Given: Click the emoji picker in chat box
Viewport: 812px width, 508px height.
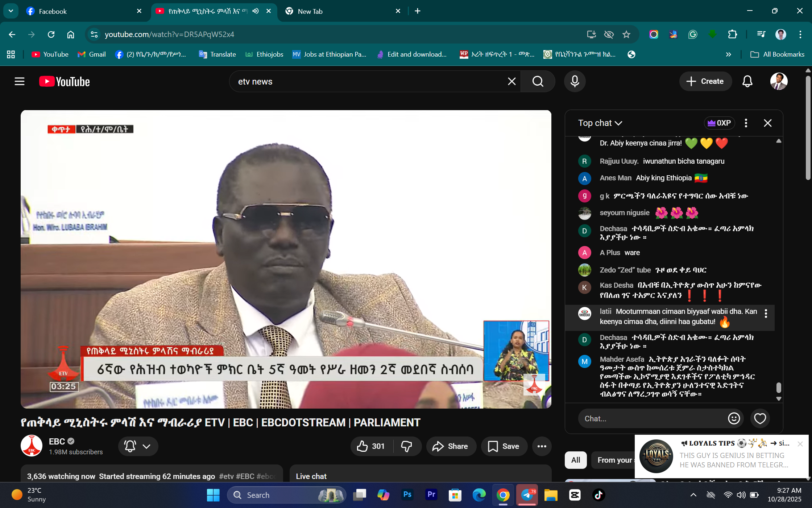Looking at the screenshot, I should coord(734,418).
